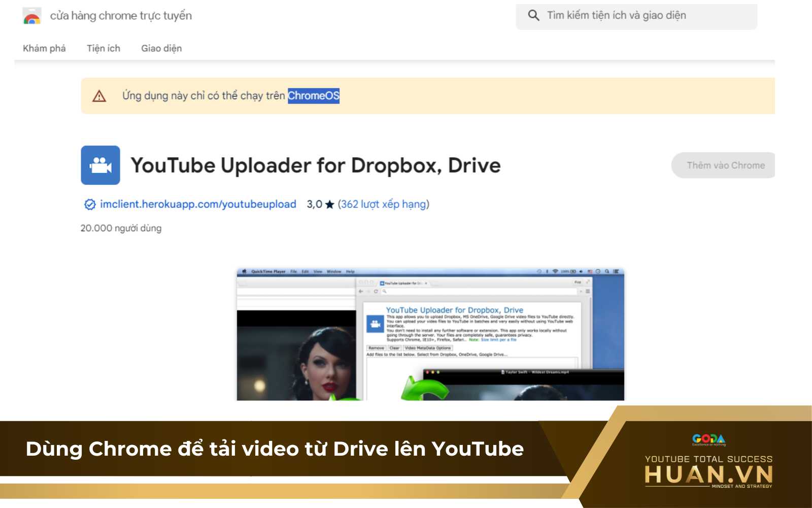Image resolution: width=812 pixels, height=508 pixels.
Task: Click the Chrome Web Store rainbow logo
Action: tap(32, 16)
